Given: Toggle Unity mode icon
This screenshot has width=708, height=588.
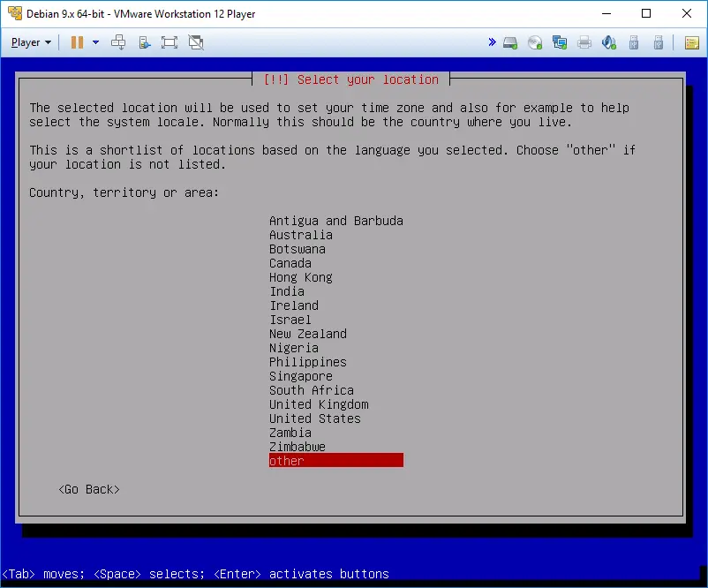Looking at the screenshot, I should point(196,42).
